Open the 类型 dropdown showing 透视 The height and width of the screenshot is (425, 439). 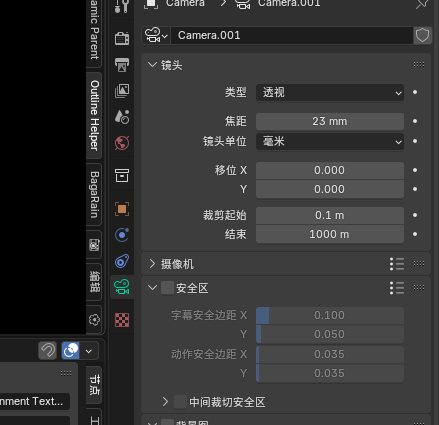click(x=330, y=92)
